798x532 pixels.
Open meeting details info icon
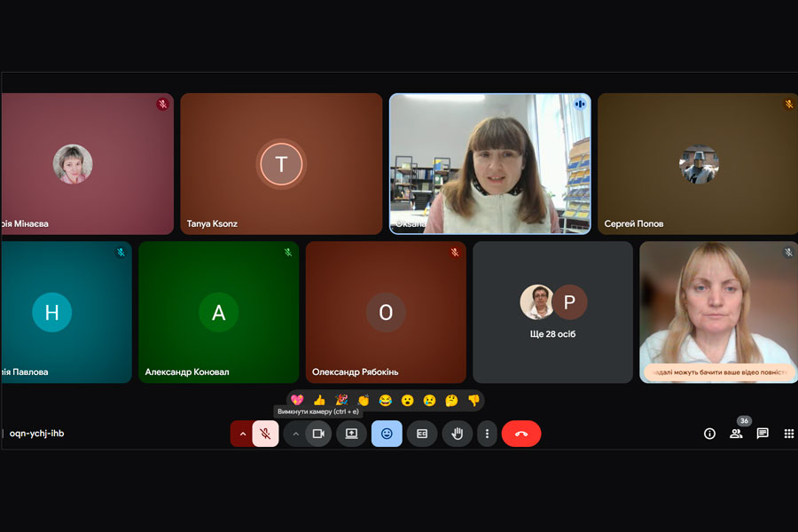coord(709,434)
